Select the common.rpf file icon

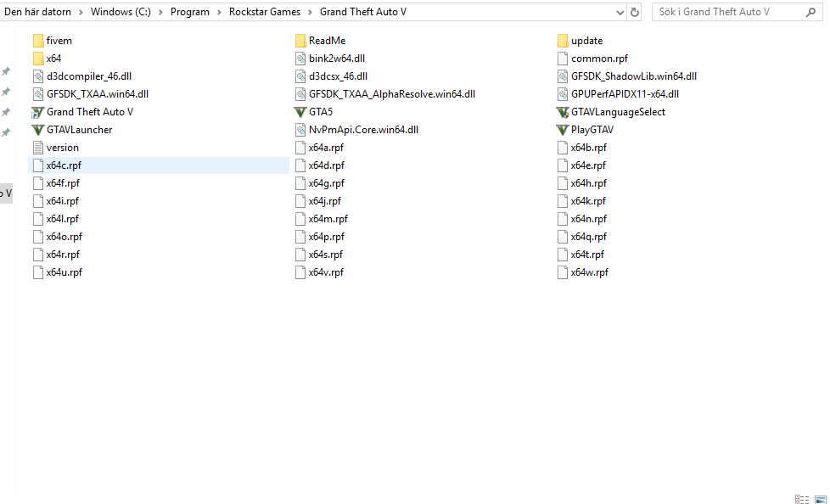pos(563,59)
